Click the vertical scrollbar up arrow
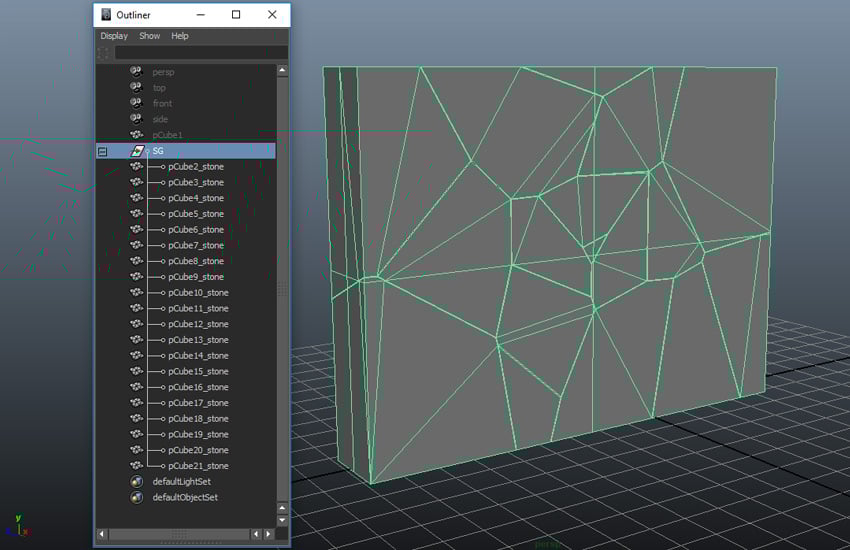The width and height of the screenshot is (850, 550). click(x=282, y=71)
